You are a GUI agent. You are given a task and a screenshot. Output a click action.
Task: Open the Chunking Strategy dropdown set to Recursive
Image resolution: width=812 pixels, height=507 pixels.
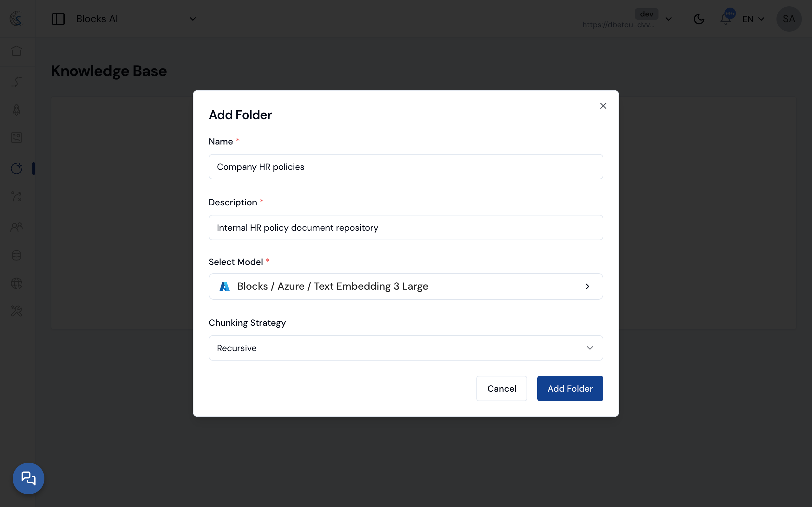click(x=405, y=348)
